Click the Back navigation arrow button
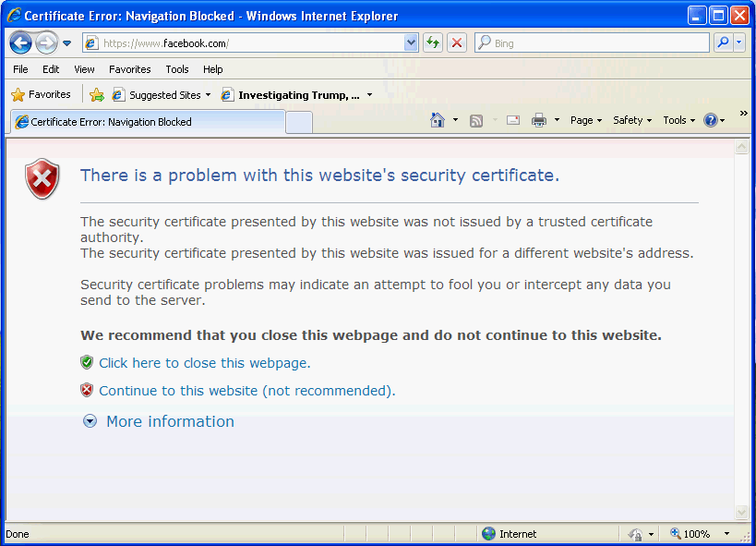Image resolution: width=756 pixels, height=546 pixels. click(20, 42)
